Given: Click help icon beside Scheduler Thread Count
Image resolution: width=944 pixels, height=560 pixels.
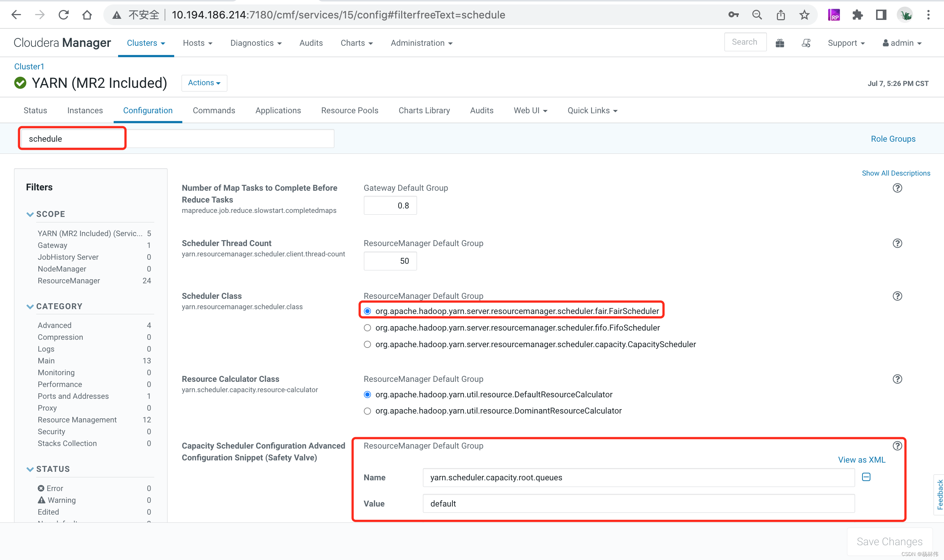Looking at the screenshot, I should point(897,243).
